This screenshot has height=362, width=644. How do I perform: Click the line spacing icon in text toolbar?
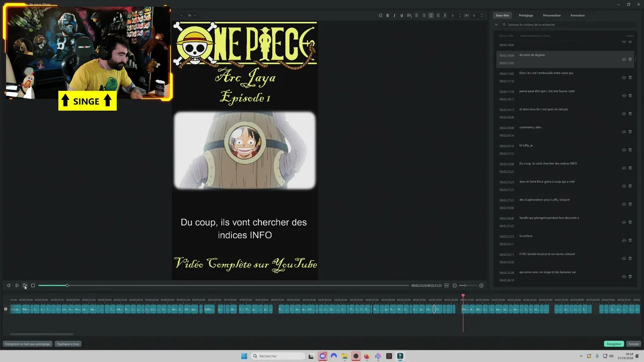(445, 16)
